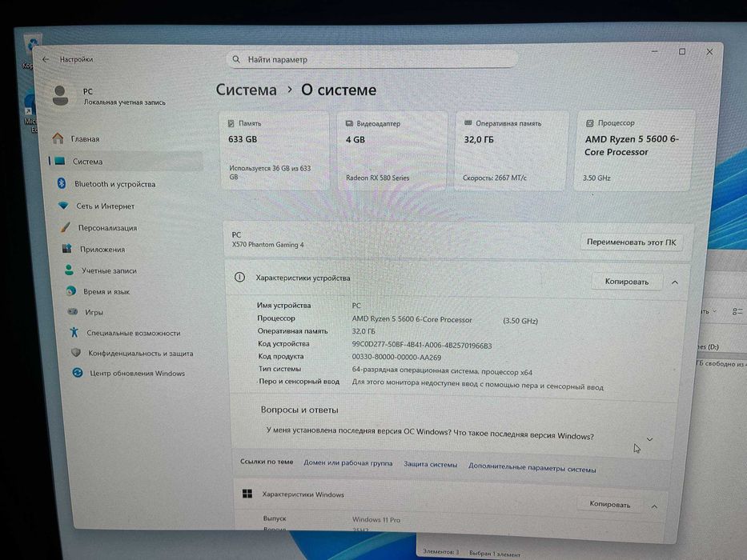
Task: Click the Процессор card chip icon
Action: click(590, 123)
